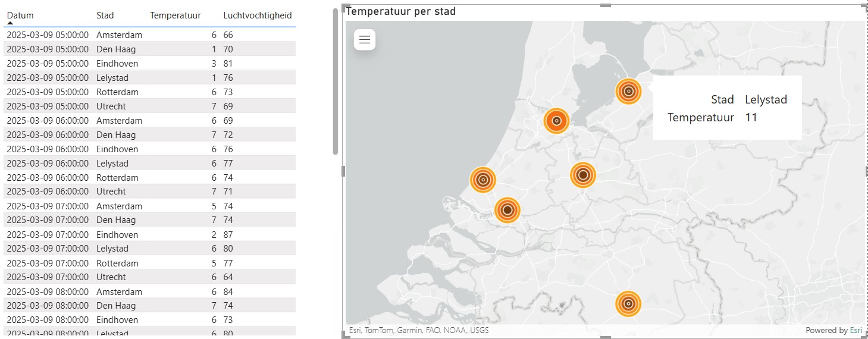Open the map hamburger menu button

pyautogui.click(x=365, y=40)
